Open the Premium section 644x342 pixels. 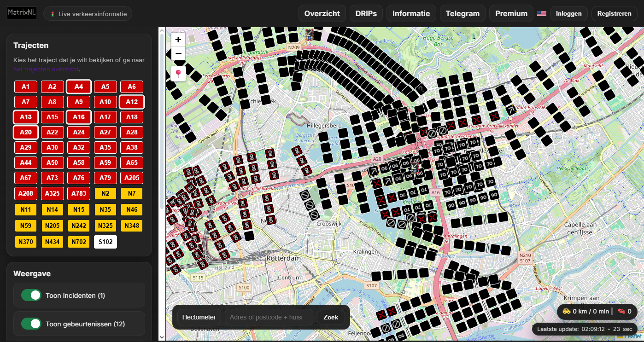click(x=511, y=13)
